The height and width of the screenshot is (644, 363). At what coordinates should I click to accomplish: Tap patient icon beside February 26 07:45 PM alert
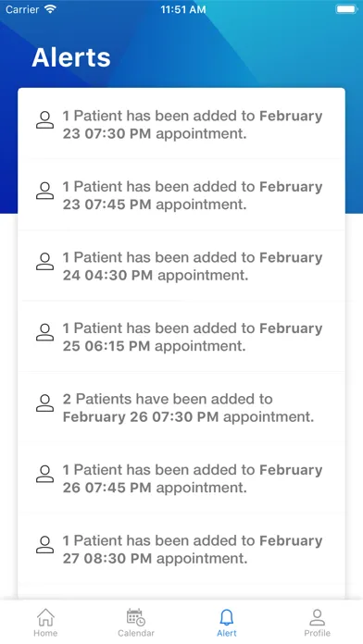pos(44,474)
